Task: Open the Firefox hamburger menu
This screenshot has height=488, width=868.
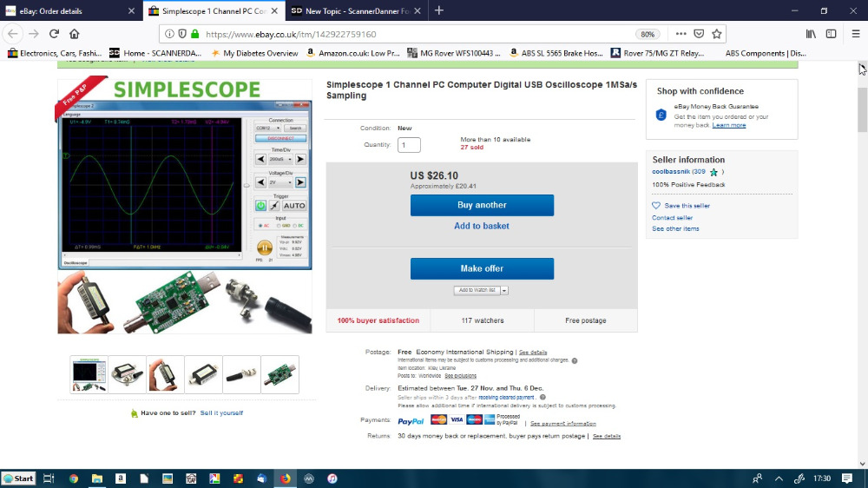Action: click(853, 34)
